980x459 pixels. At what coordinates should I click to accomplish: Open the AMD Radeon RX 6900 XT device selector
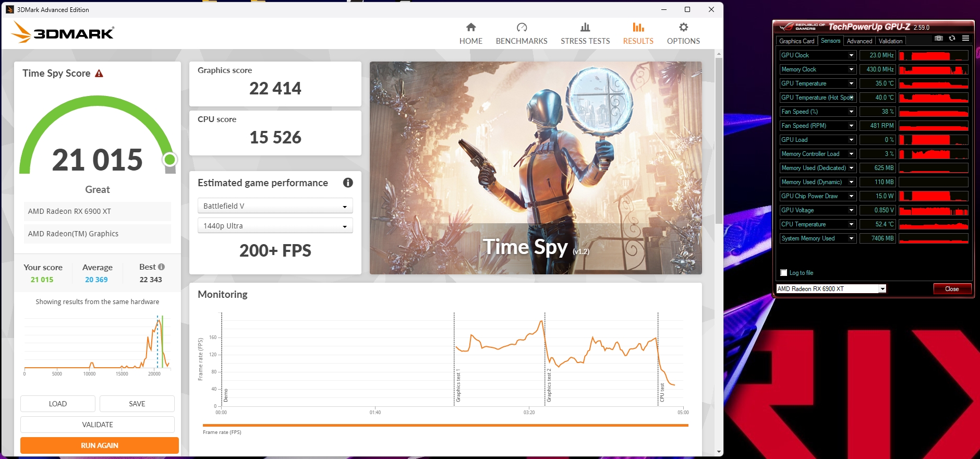click(x=831, y=289)
